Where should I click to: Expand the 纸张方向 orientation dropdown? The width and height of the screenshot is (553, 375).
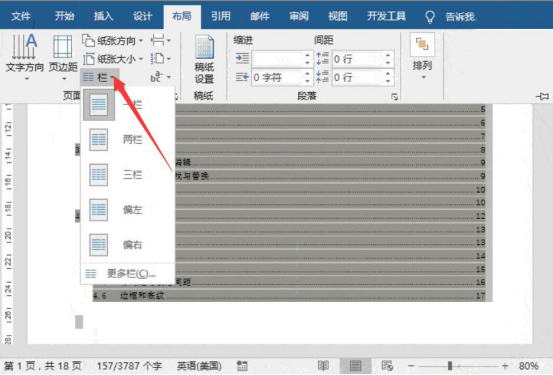click(x=113, y=41)
